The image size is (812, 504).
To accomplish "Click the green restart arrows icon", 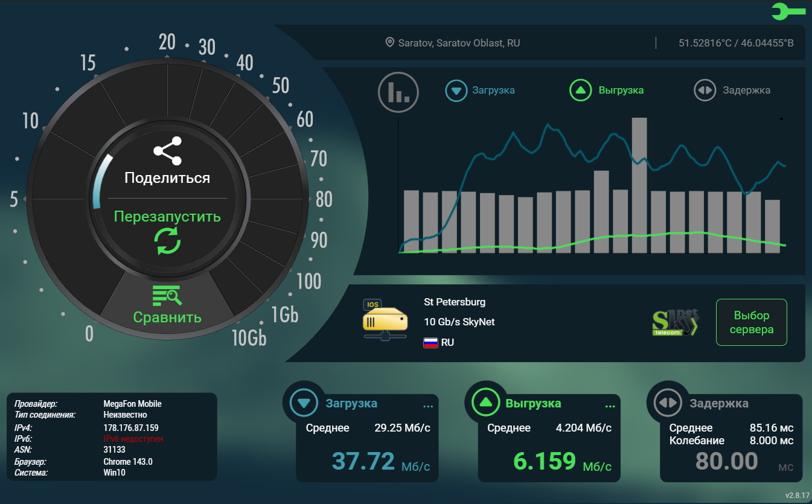I will 167,241.
